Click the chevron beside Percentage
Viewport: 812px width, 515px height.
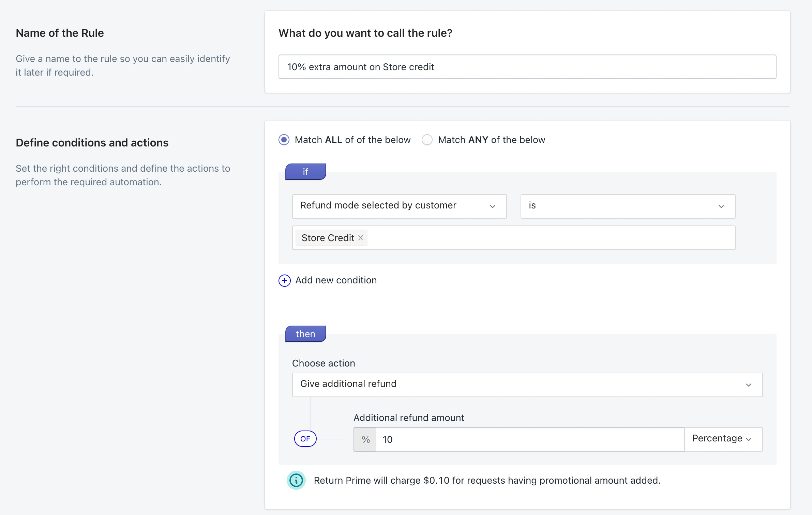tap(749, 439)
